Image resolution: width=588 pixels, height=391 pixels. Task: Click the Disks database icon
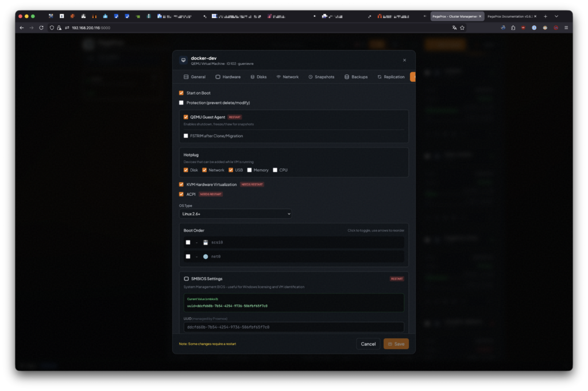click(x=253, y=77)
